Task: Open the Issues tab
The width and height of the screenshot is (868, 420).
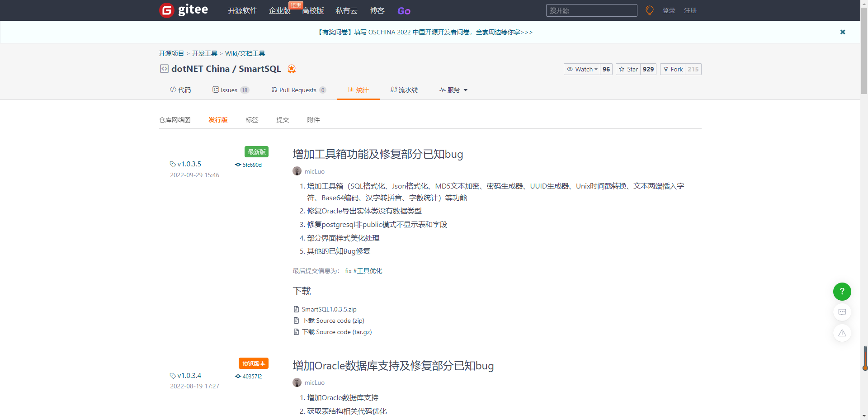Action: tap(231, 90)
